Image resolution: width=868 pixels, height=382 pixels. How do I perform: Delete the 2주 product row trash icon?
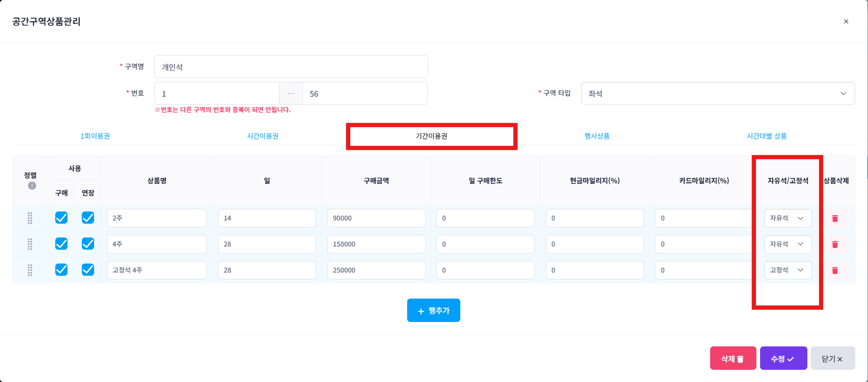[835, 218]
